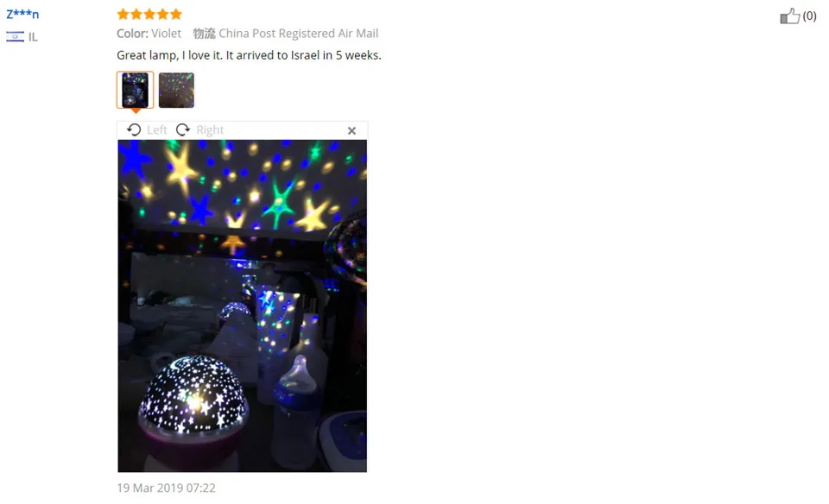Screen dimensions: 829x504
Task: Click the fifth orange rating star
Action: [x=176, y=14]
